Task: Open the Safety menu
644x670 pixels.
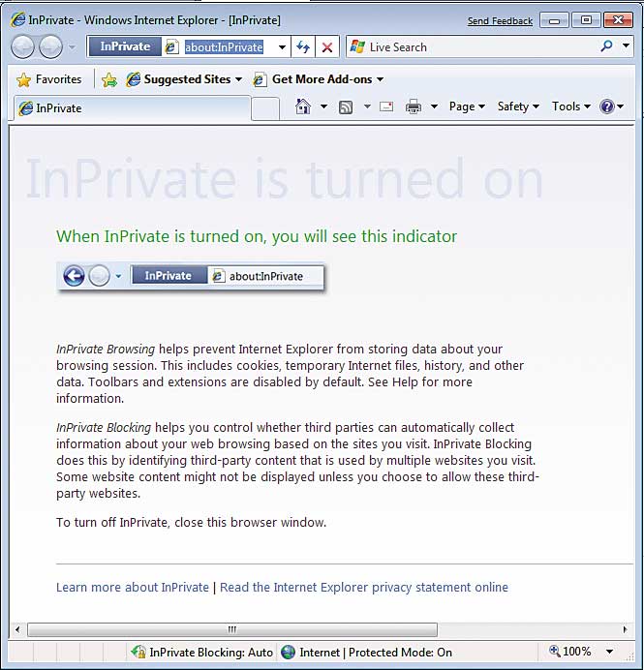Action: pos(518,107)
